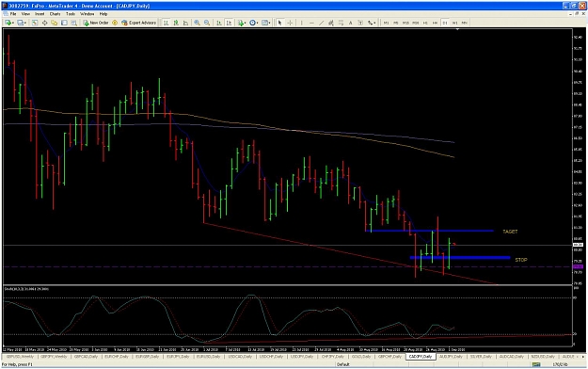588x369 pixels.
Task: Open the arrows objects dropdown
Action: pos(372,23)
